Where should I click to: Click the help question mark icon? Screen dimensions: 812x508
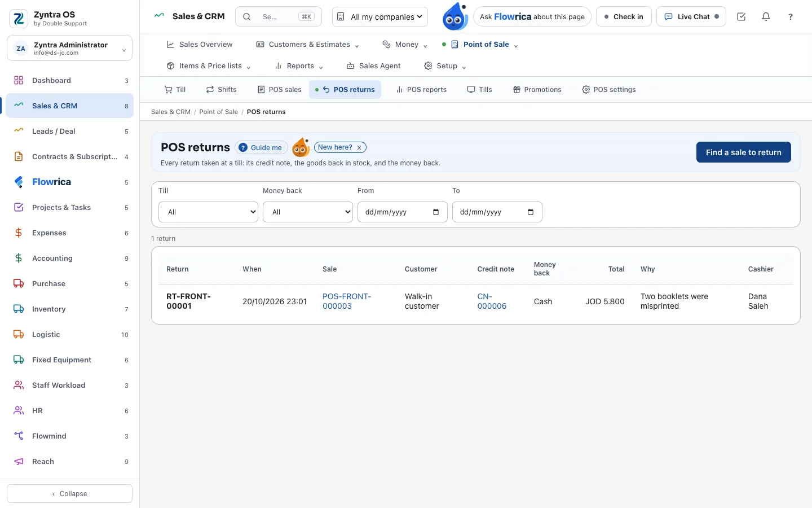point(791,17)
